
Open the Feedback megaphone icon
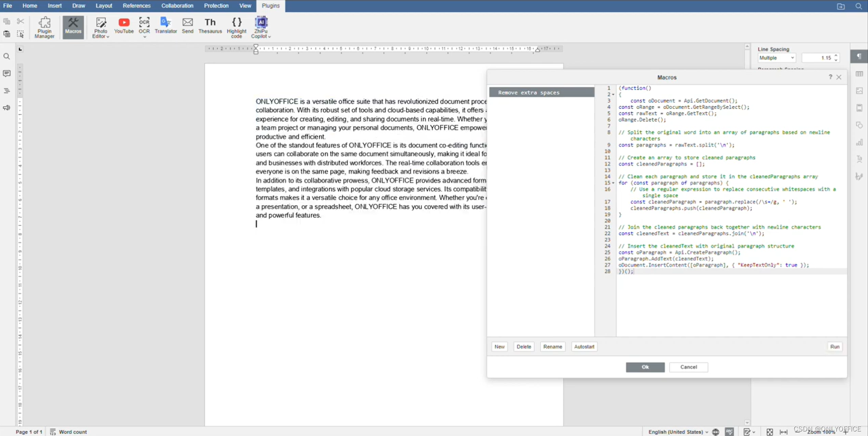pos(7,108)
